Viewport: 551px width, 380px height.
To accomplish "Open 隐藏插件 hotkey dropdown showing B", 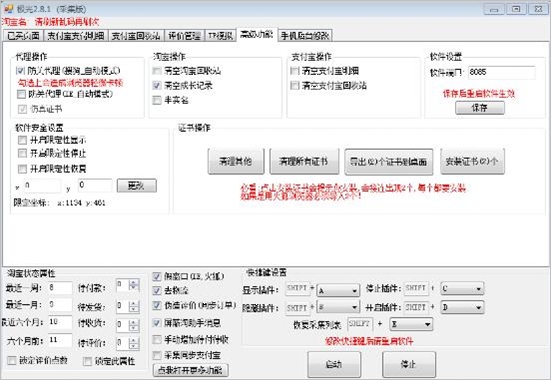I will (338, 308).
